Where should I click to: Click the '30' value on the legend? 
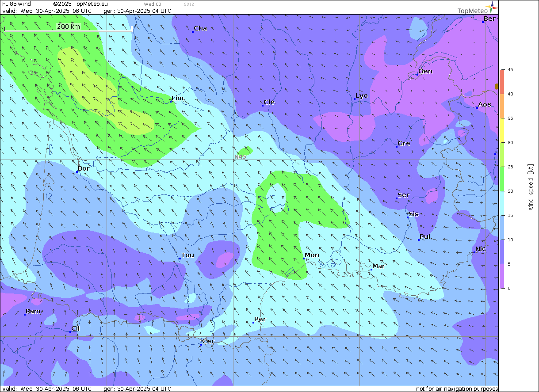click(x=510, y=143)
